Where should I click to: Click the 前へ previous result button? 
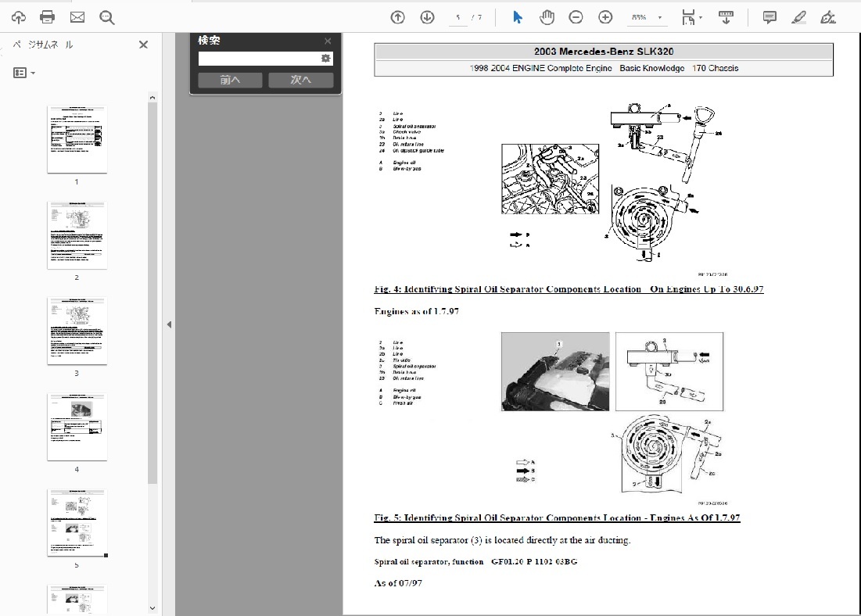(230, 81)
